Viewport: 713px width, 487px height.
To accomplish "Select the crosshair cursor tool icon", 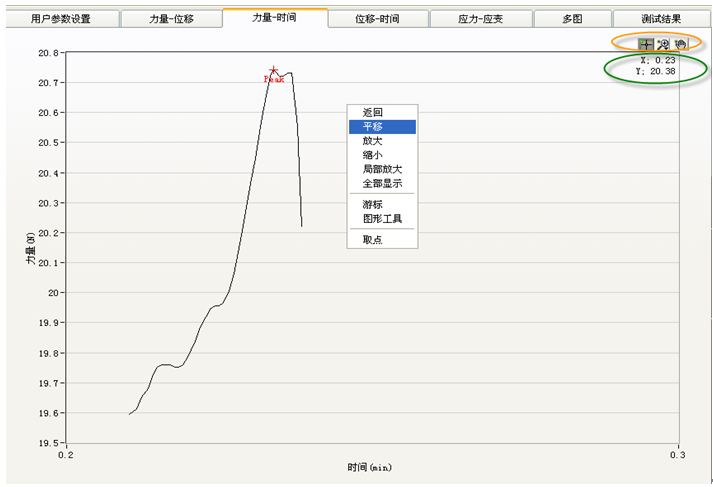I will [646, 44].
